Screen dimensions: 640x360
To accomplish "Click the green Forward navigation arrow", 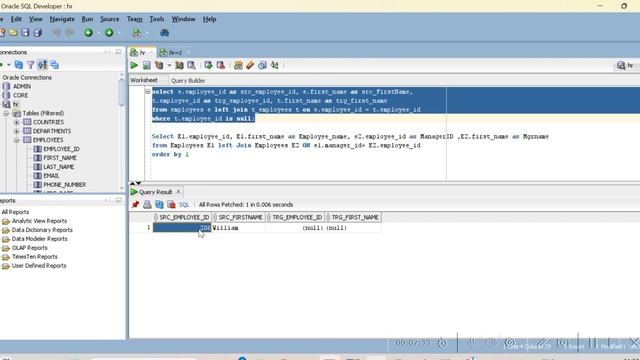I will tap(109, 33).
